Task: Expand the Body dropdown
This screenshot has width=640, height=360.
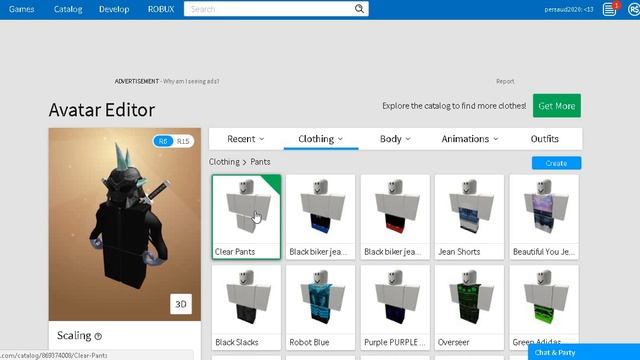Action: 395,139
